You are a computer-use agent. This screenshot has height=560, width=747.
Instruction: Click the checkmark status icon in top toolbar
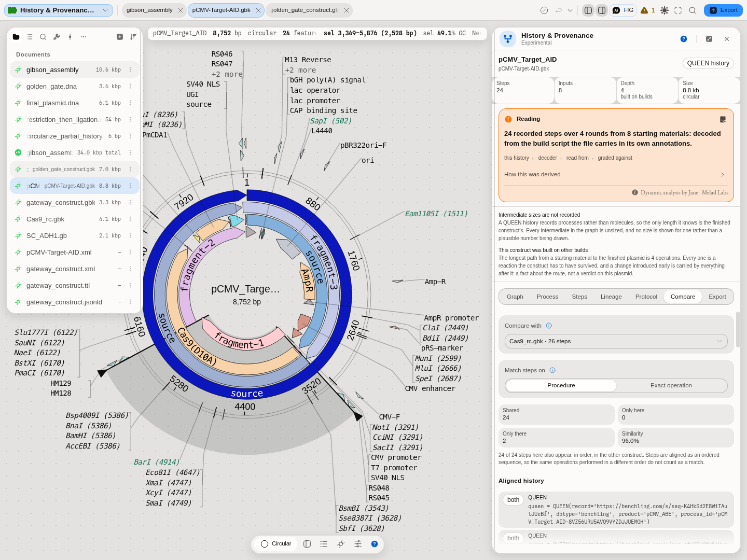(544, 10)
